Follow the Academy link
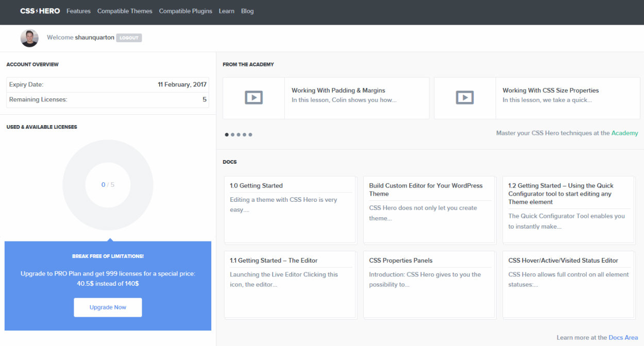Screen dimensions: 644x346 click(624, 133)
